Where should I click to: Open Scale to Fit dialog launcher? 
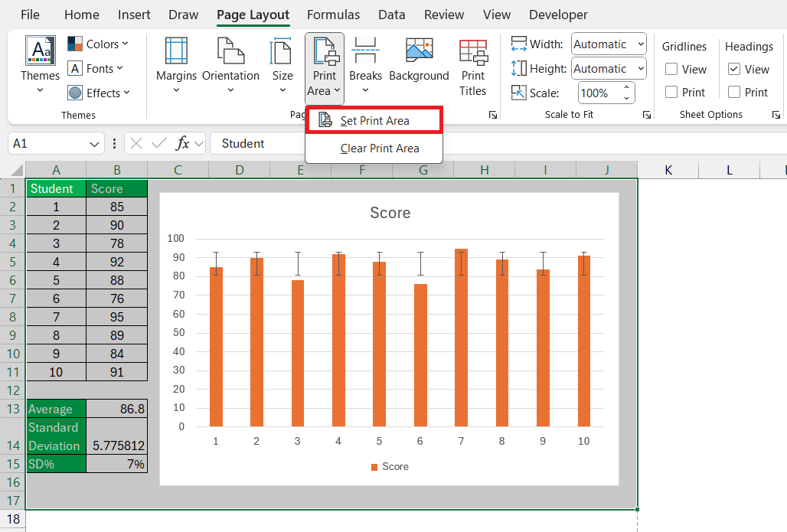[x=647, y=115]
